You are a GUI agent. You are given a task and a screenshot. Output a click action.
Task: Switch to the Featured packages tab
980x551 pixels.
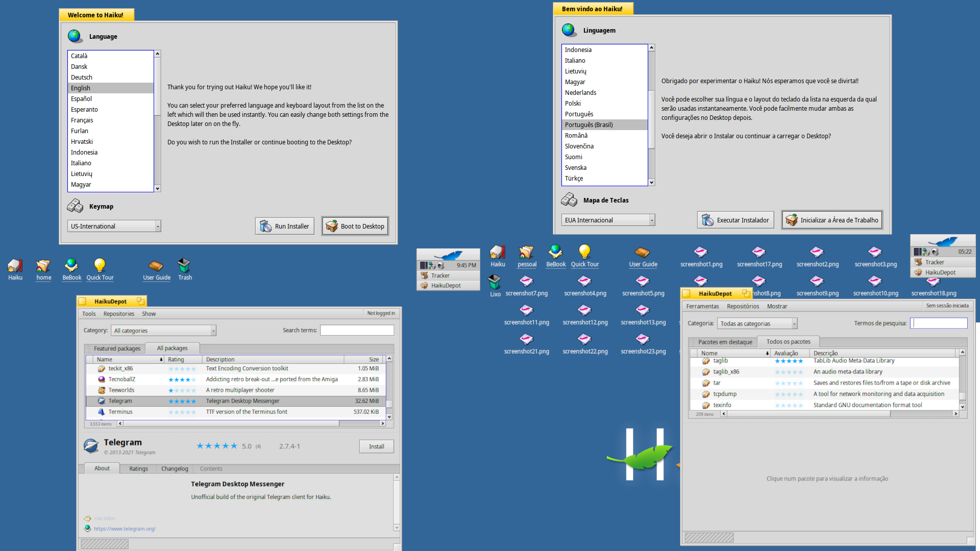(117, 348)
